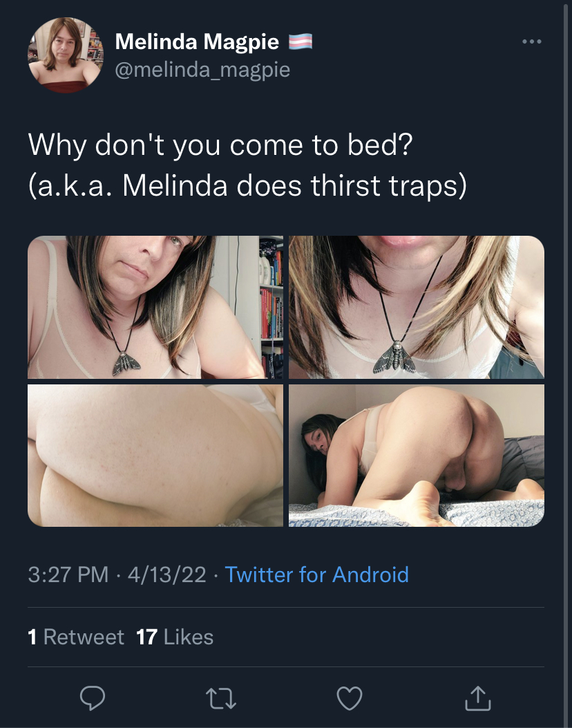Image resolution: width=572 pixels, height=728 pixels.
Task: Click the 3:27 PM timestamp
Action: (x=68, y=575)
